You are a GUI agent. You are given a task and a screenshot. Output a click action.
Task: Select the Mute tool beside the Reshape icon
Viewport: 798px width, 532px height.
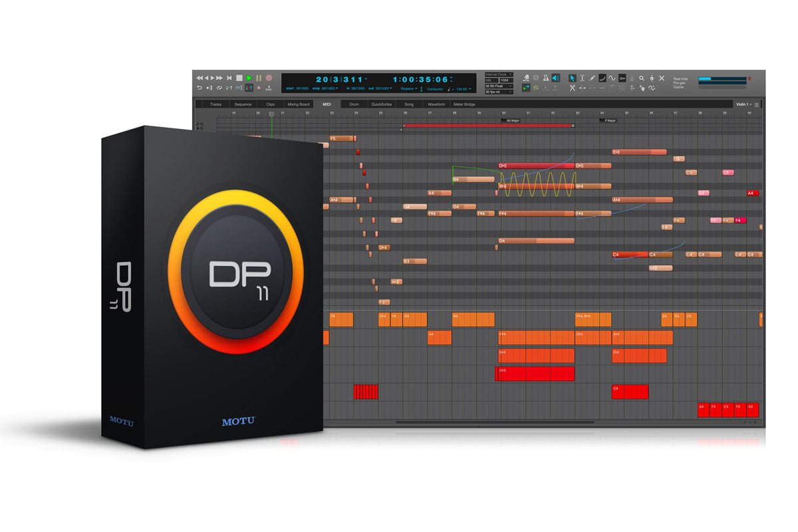[x=622, y=78]
